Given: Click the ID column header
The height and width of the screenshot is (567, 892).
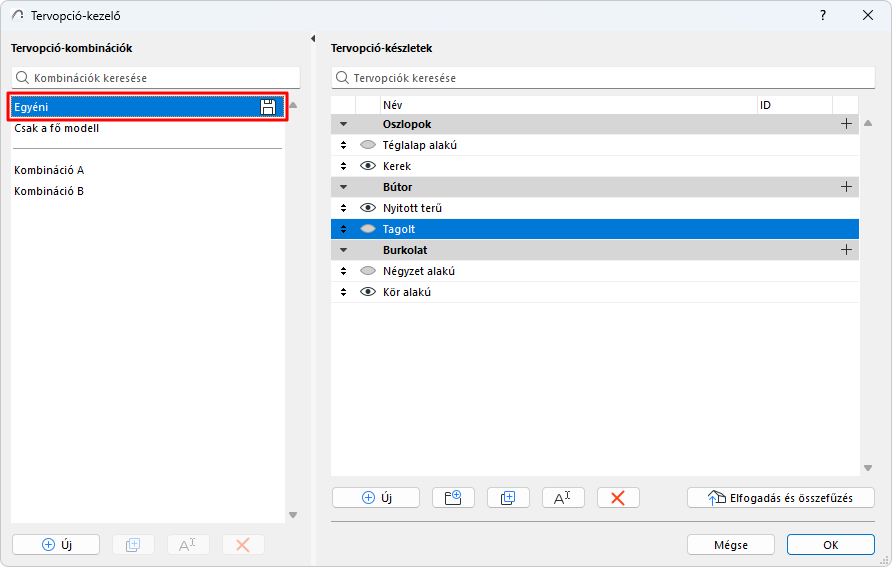Looking at the screenshot, I should point(795,105).
